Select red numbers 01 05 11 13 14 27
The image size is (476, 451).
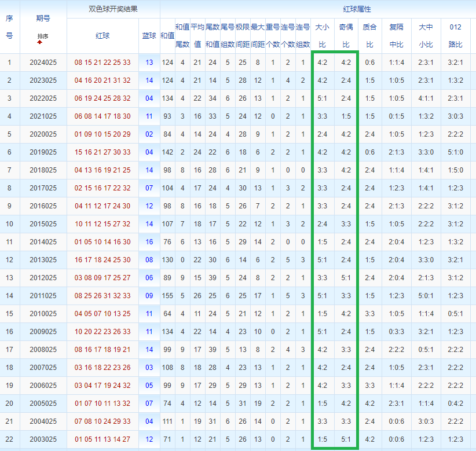pos(102,439)
